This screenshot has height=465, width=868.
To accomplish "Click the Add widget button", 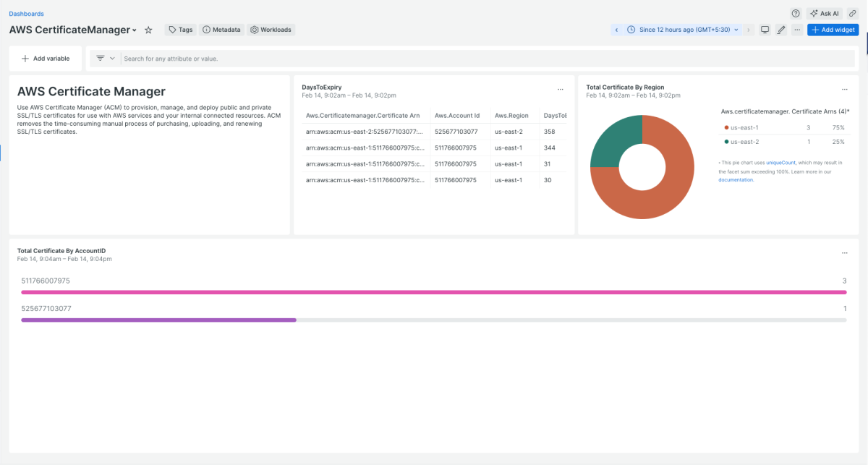I will [833, 30].
